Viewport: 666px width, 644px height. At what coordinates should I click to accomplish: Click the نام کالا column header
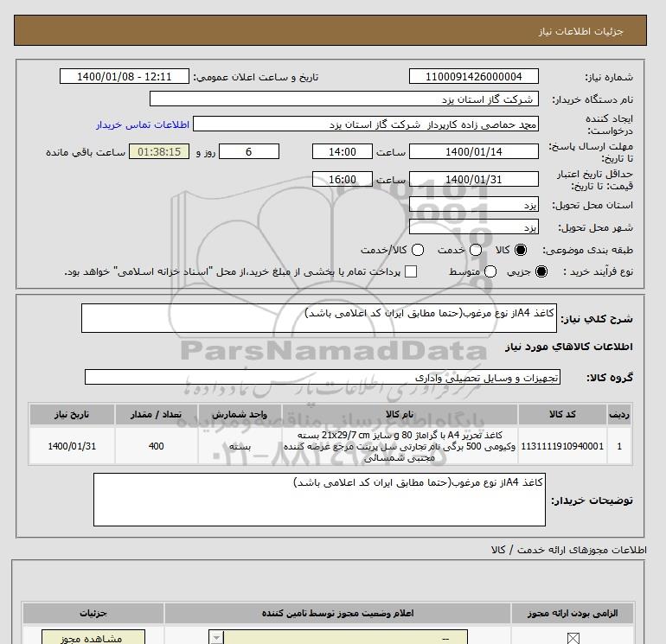point(400,414)
